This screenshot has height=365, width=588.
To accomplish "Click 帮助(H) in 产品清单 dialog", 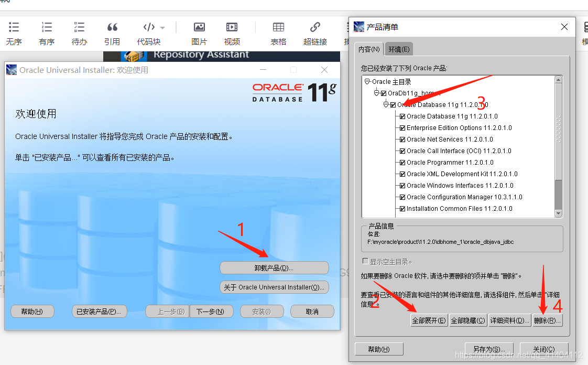I will click(x=379, y=349).
